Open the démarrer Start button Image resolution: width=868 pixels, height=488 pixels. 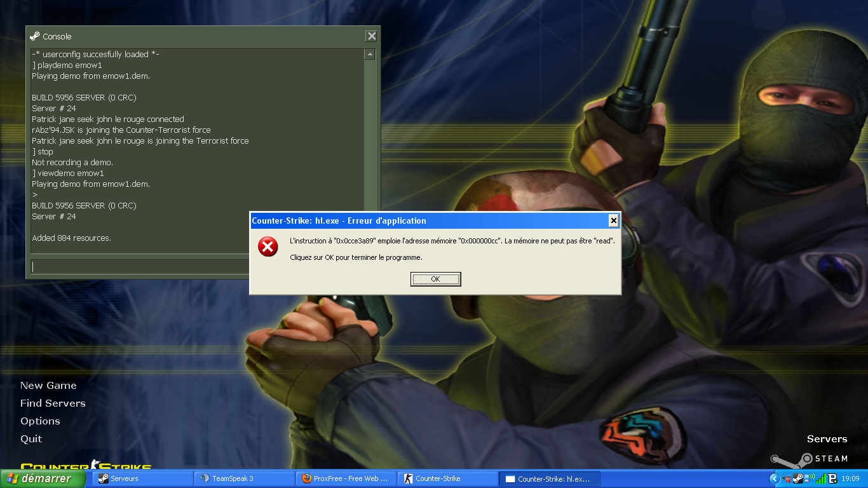tap(43, 478)
